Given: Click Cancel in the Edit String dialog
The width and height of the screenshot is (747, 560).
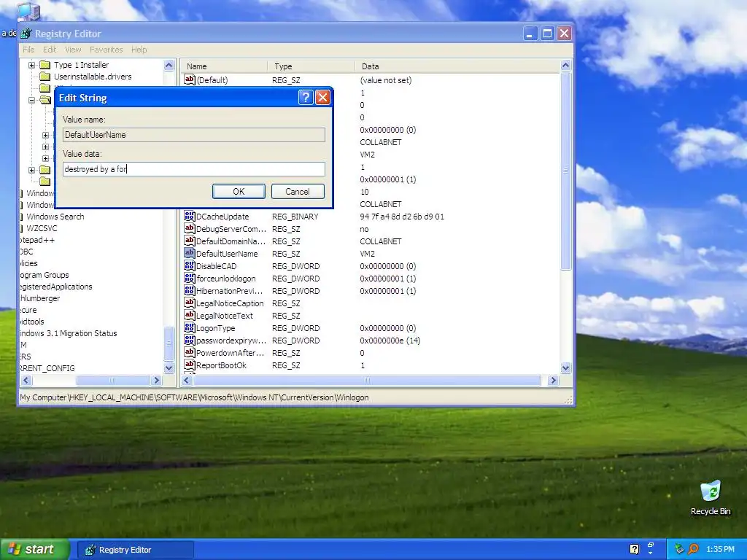Looking at the screenshot, I should [298, 192].
